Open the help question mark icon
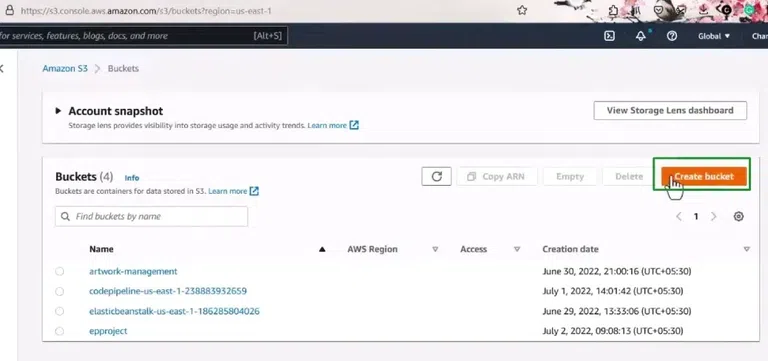The width and height of the screenshot is (768, 361). point(672,36)
